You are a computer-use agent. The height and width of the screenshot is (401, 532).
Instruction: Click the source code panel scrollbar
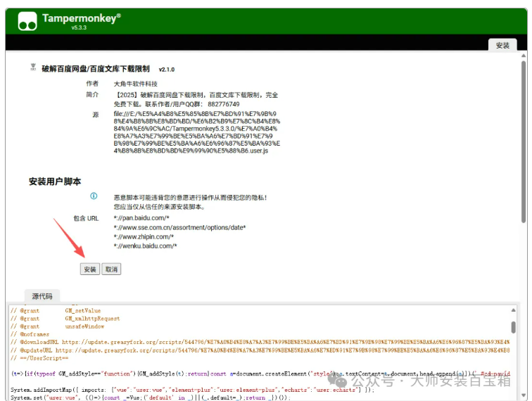pyautogui.click(x=522, y=345)
